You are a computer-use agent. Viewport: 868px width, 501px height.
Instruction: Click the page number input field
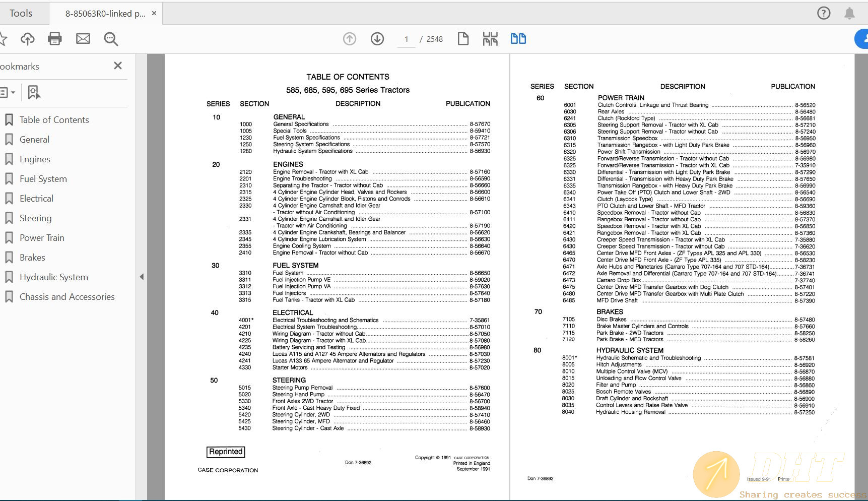[406, 39]
